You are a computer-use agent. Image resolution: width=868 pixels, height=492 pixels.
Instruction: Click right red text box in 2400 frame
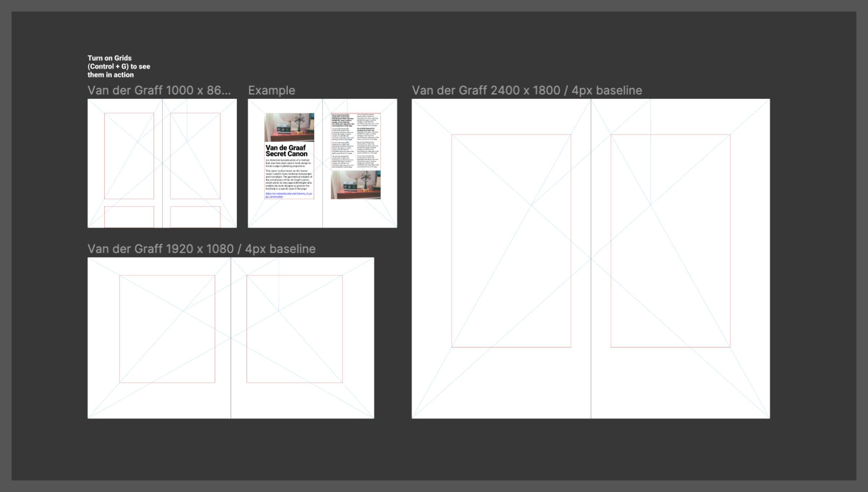(x=670, y=241)
